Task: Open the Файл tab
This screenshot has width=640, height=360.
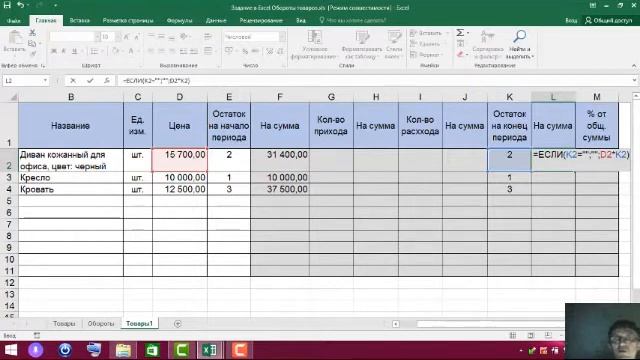Action: click(13, 20)
